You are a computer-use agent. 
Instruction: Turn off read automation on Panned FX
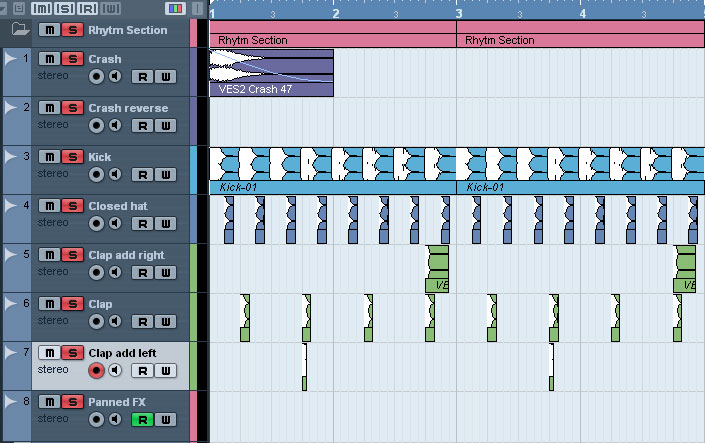point(144,419)
